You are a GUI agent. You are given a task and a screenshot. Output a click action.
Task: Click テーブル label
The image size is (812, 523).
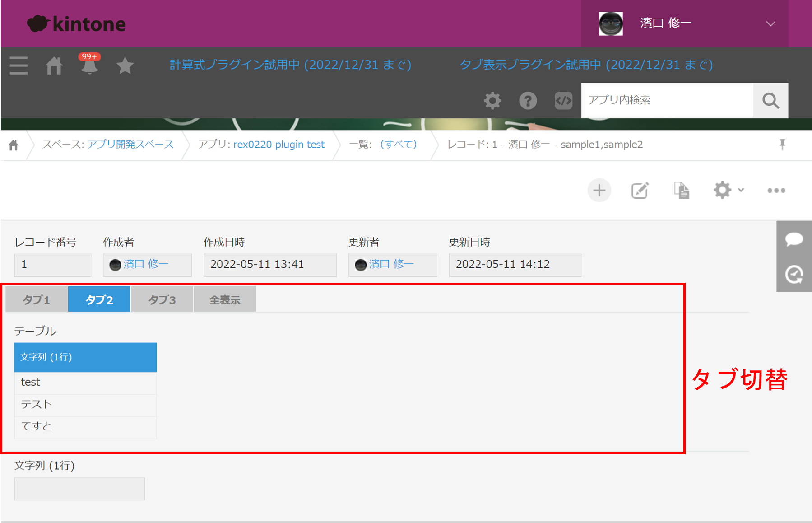(x=35, y=331)
